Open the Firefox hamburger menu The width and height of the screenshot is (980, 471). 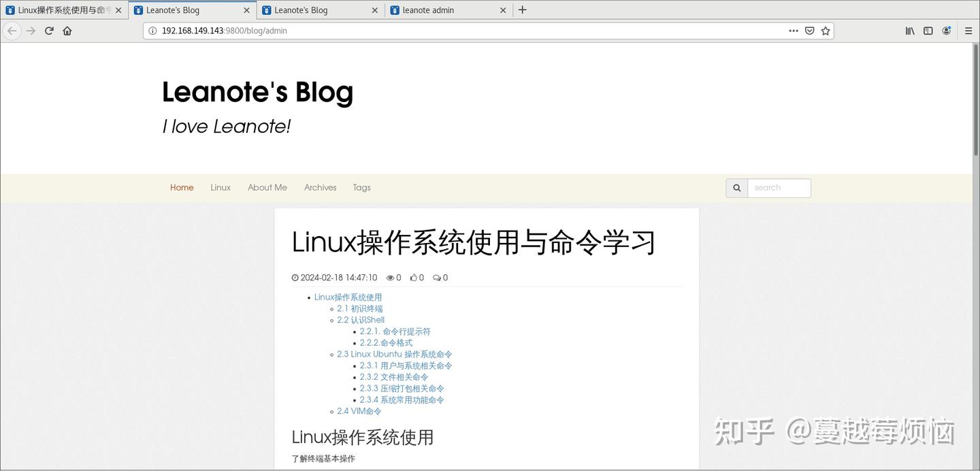[968, 31]
